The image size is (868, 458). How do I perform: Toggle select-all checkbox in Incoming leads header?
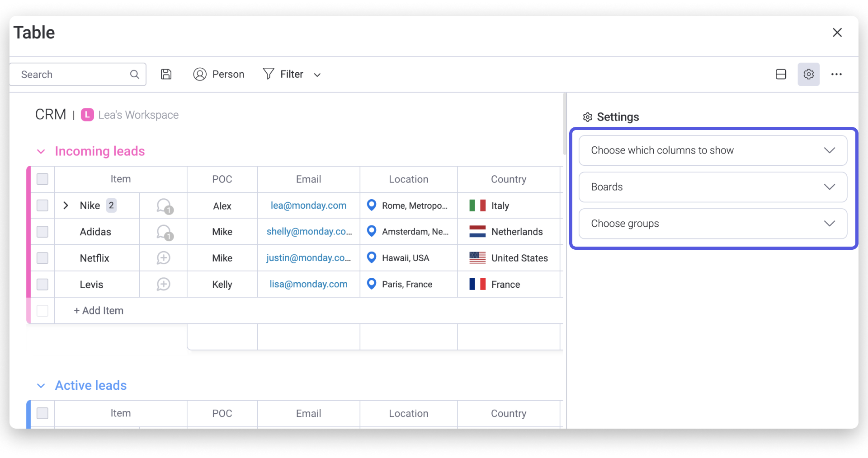pos(42,179)
